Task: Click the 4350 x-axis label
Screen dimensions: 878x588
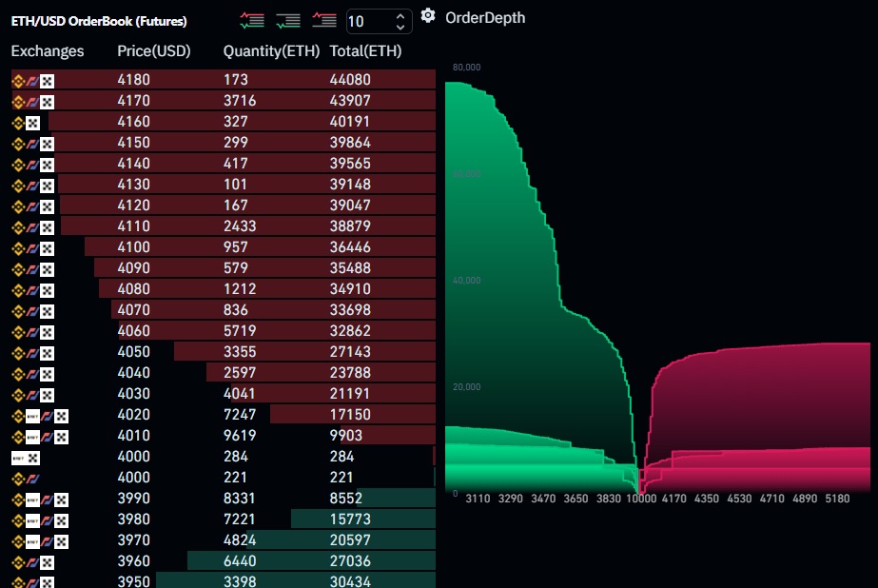Action: pos(707,499)
